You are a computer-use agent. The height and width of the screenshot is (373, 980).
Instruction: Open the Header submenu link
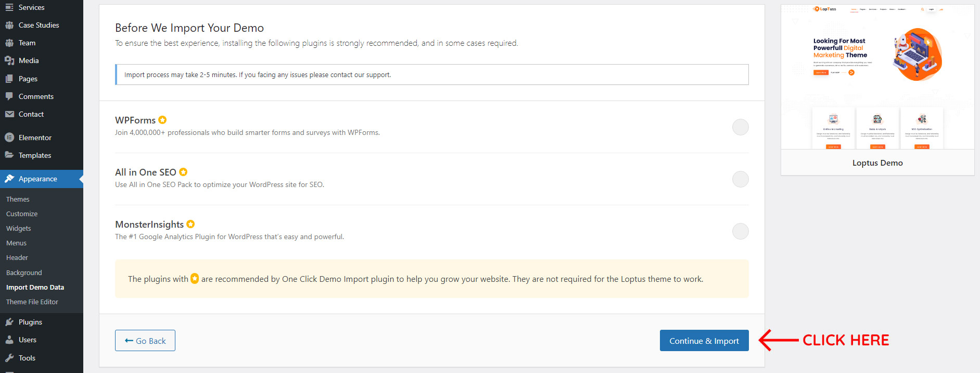point(17,257)
